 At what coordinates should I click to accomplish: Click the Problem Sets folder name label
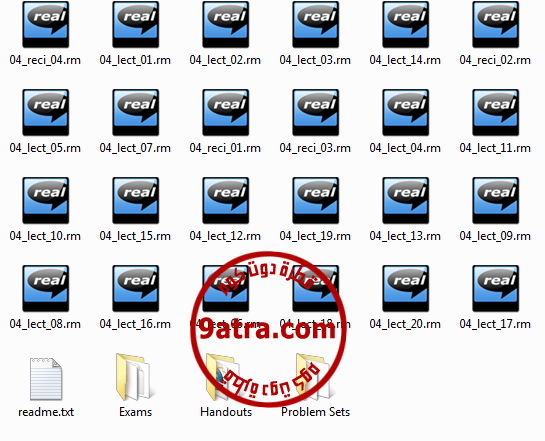(316, 412)
